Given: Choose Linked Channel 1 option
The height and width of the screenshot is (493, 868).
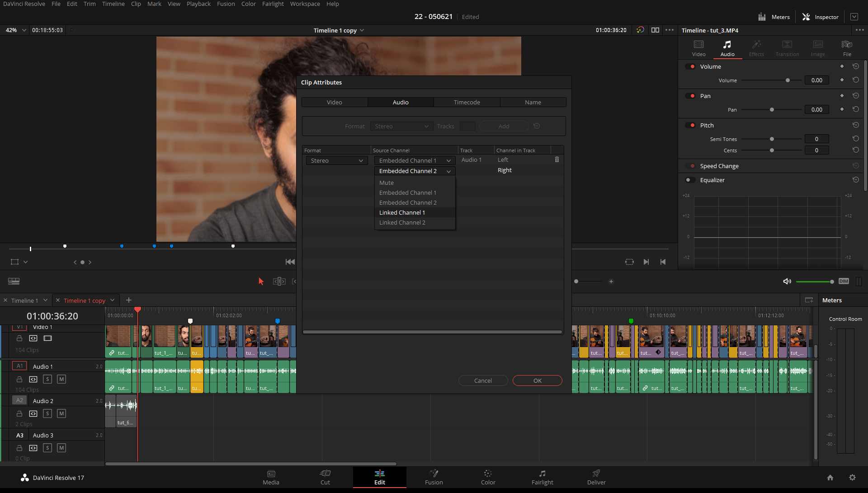Looking at the screenshot, I should coord(415,212).
